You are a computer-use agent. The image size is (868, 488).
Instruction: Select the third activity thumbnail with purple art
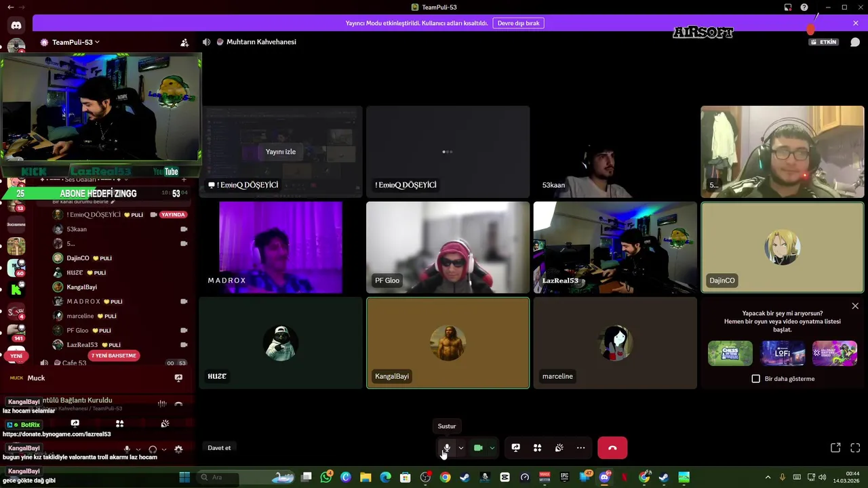click(x=835, y=353)
